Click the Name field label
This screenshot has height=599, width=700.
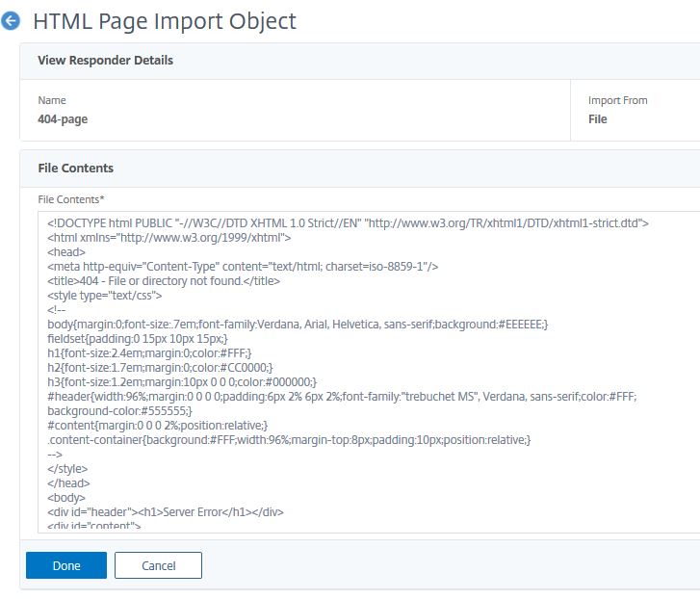tap(52, 100)
